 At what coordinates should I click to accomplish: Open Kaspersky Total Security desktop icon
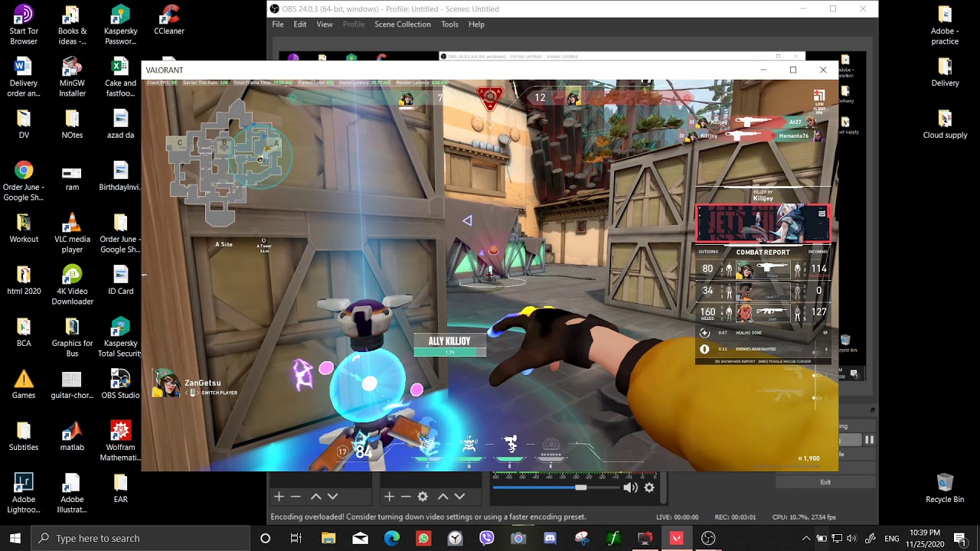coord(120,337)
